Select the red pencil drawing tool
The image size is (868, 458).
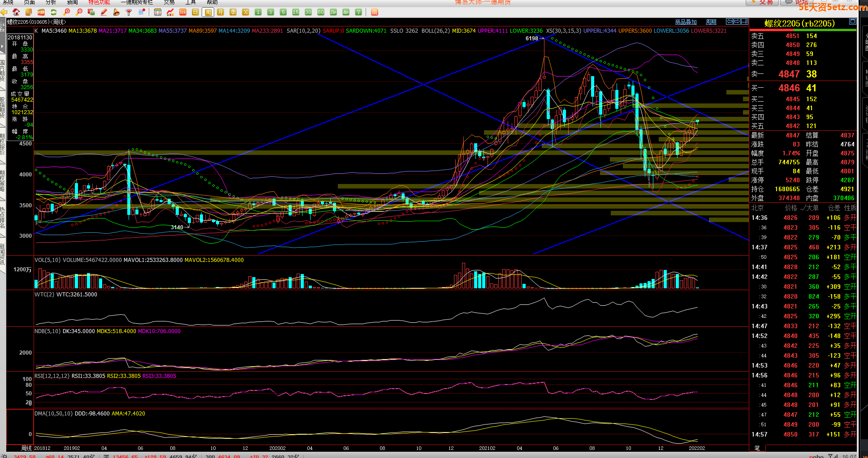104,12
